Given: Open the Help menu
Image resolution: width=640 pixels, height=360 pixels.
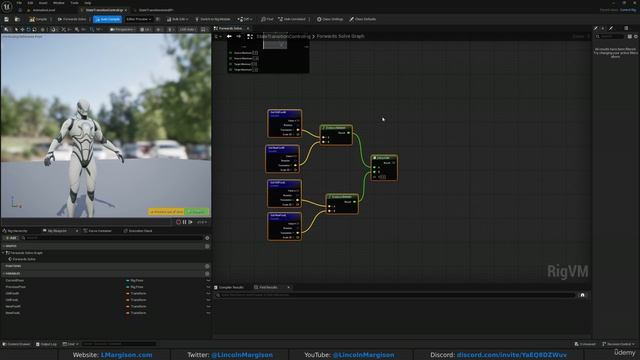Looking at the screenshot, I should click(x=87, y=3).
